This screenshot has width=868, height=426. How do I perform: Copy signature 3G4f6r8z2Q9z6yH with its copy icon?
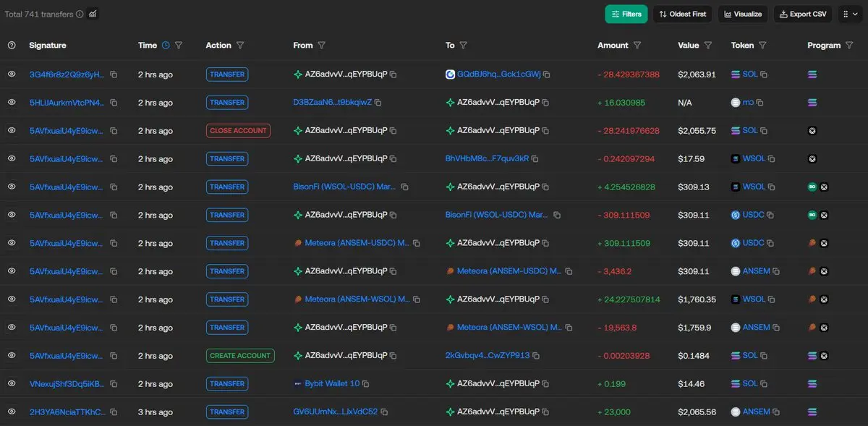[x=114, y=74]
